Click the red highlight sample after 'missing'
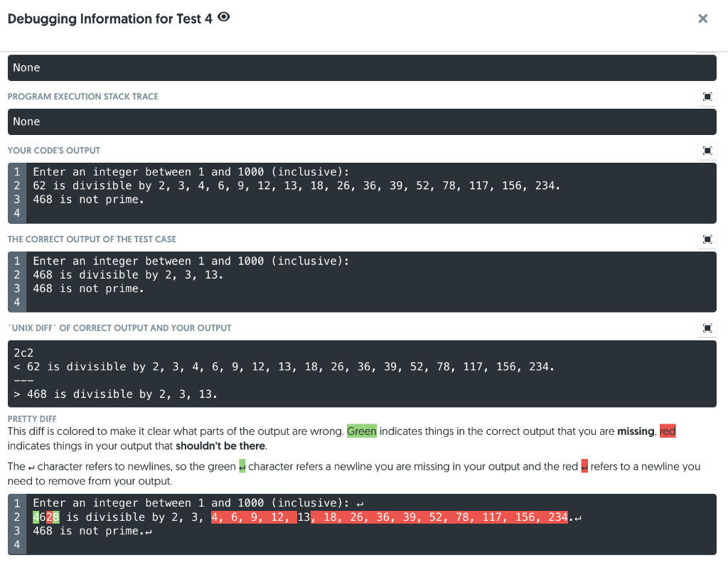This screenshot has height=567, width=728. (669, 431)
